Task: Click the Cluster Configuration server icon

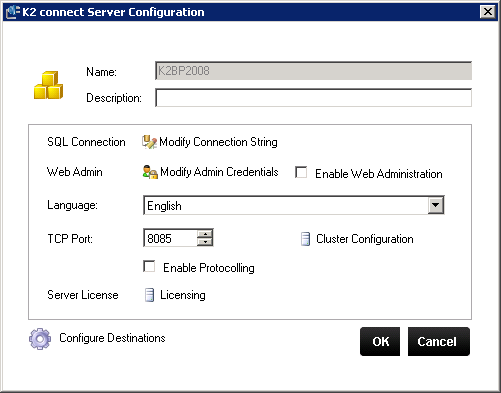Action: pos(305,239)
